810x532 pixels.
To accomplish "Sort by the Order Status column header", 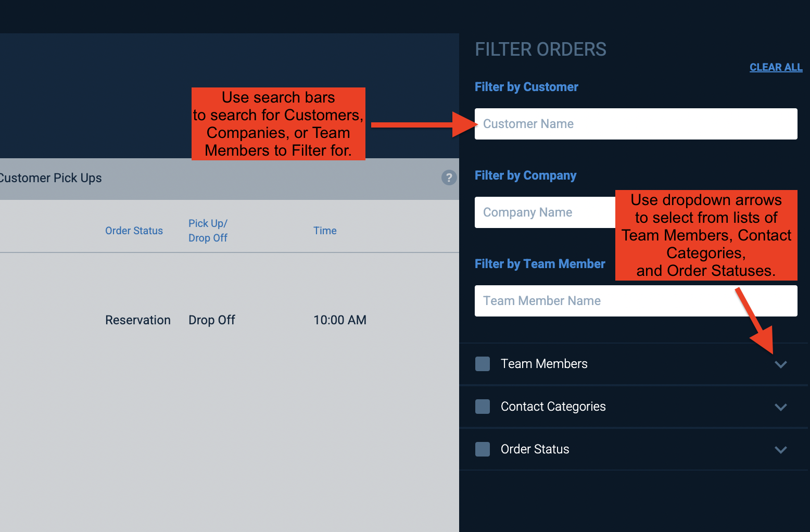I will pos(134,231).
